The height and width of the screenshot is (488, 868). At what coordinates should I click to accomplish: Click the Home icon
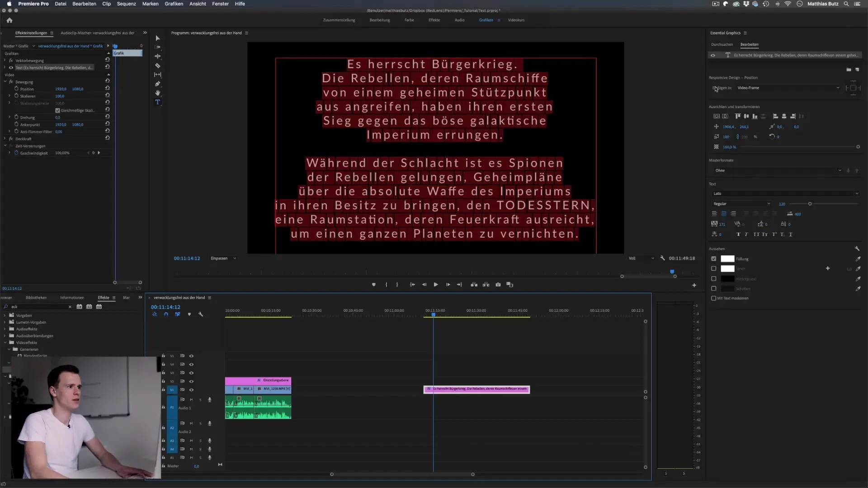[x=9, y=20]
